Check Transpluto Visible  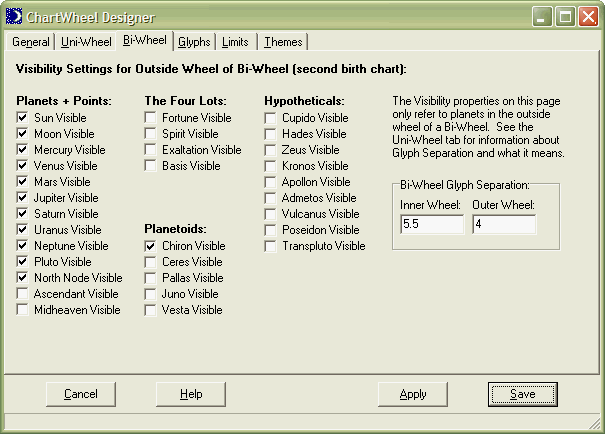[270, 246]
